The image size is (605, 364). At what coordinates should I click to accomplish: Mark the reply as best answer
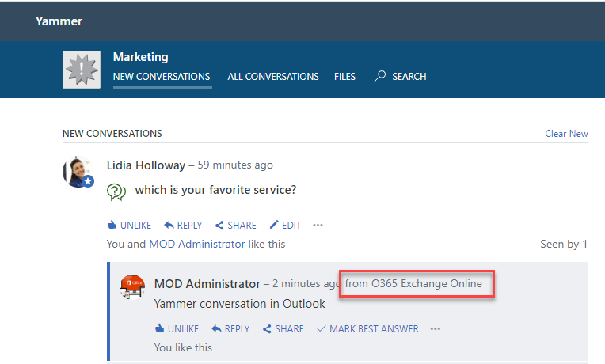(x=367, y=329)
